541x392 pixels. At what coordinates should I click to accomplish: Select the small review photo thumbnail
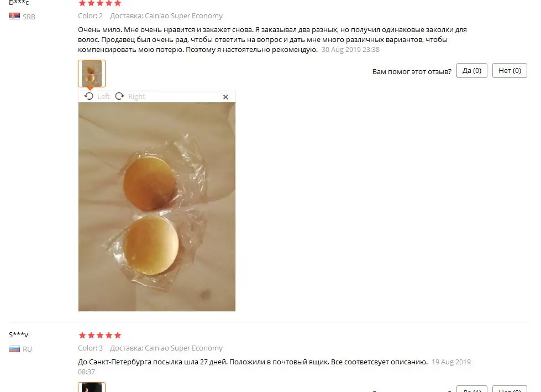(x=92, y=74)
